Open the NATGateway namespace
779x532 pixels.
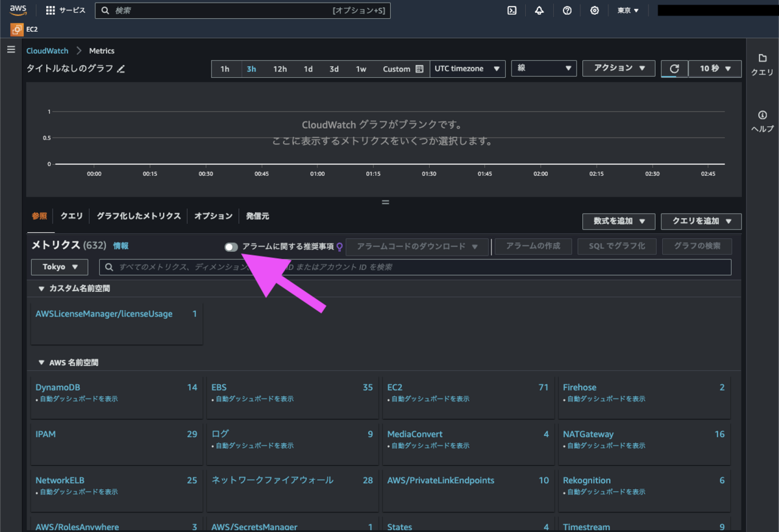(588, 434)
